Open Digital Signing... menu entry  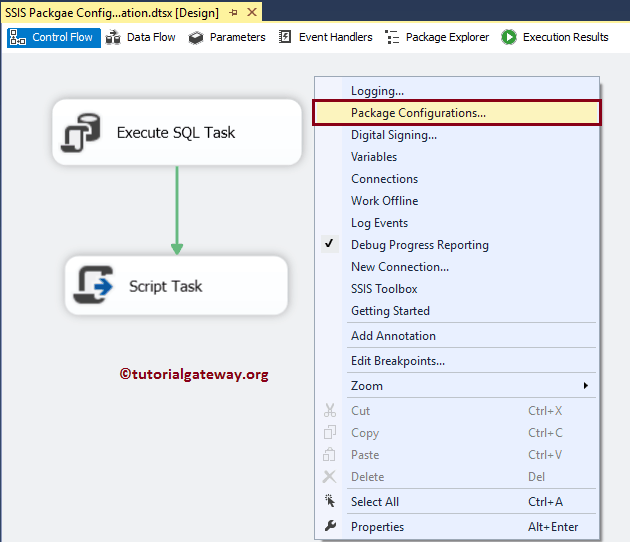pyautogui.click(x=457, y=135)
